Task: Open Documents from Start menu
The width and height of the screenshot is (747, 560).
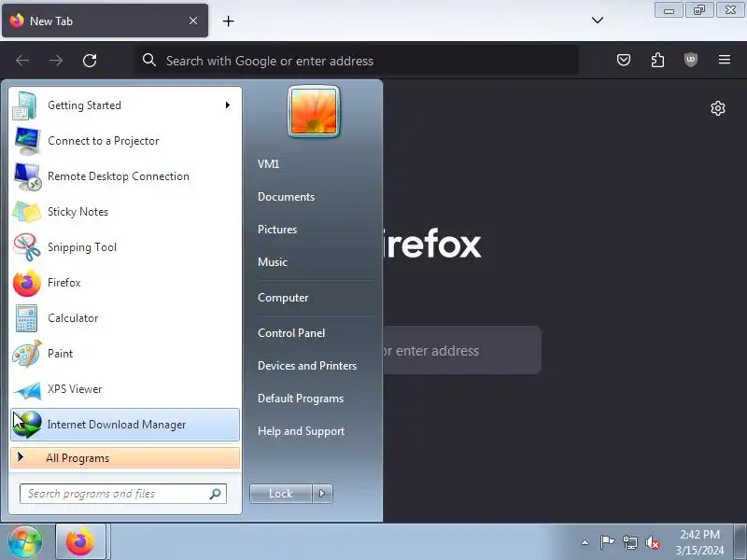Action: pyautogui.click(x=286, y=197)
